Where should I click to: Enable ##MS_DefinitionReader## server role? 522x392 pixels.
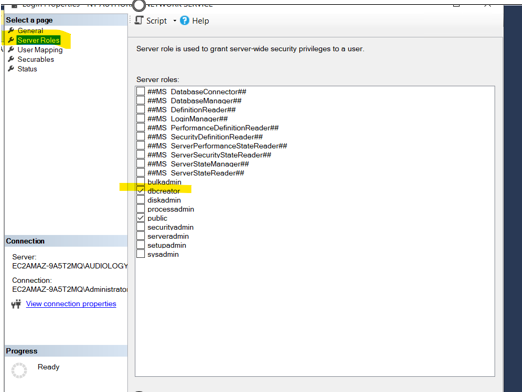point(141,109)
